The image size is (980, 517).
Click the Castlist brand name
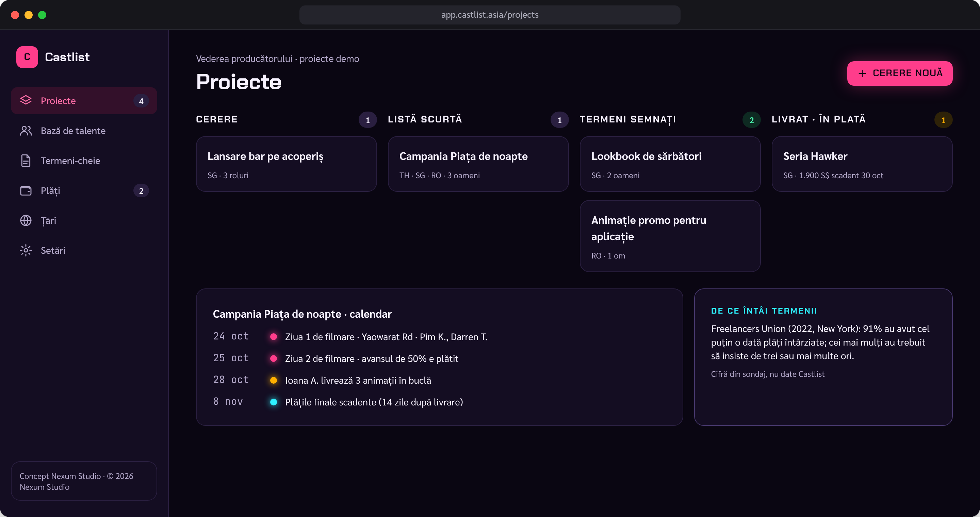click(x=67, y=57)
